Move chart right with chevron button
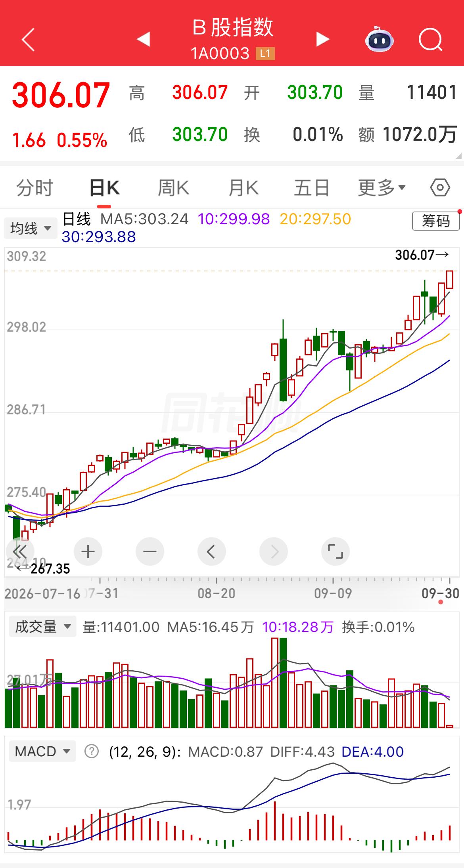Image resolution: width=464 pixels, height=868 pixels. (x=274, y=551)
